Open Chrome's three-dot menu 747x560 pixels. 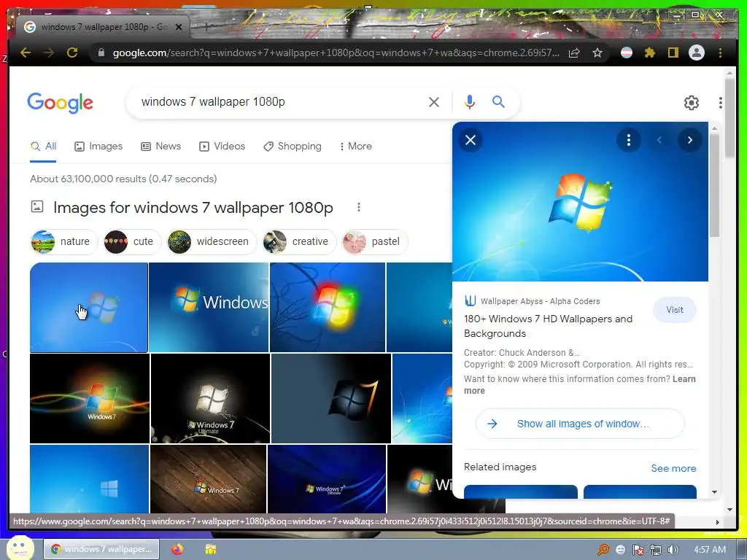(x=720, y=52)
